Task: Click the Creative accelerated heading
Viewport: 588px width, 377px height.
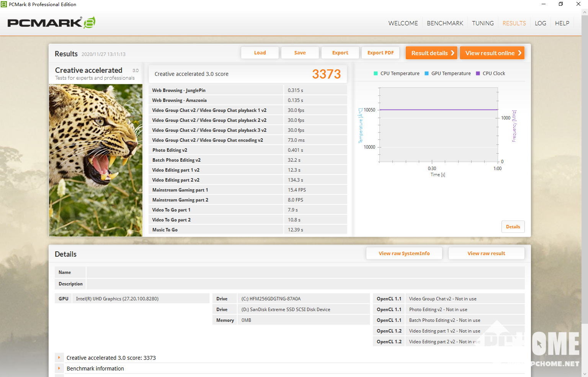Action: pyautogui.click(x=88, y=70)
